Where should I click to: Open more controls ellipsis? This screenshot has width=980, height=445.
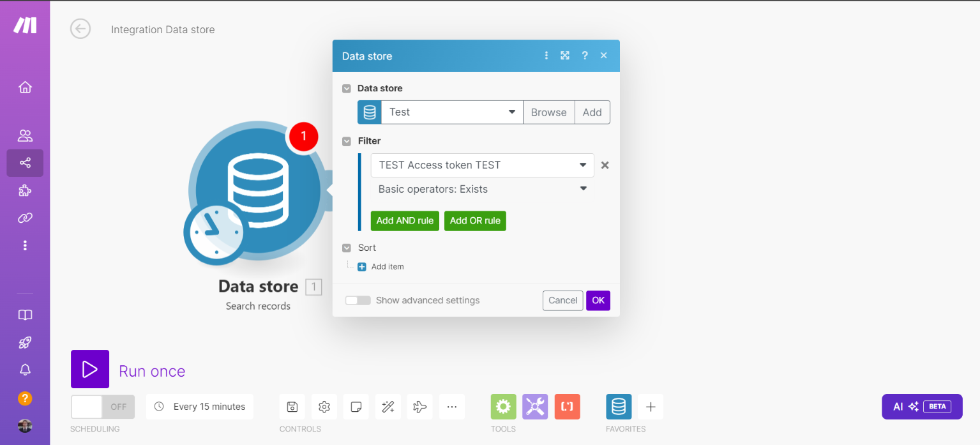(x=452, y=407)
